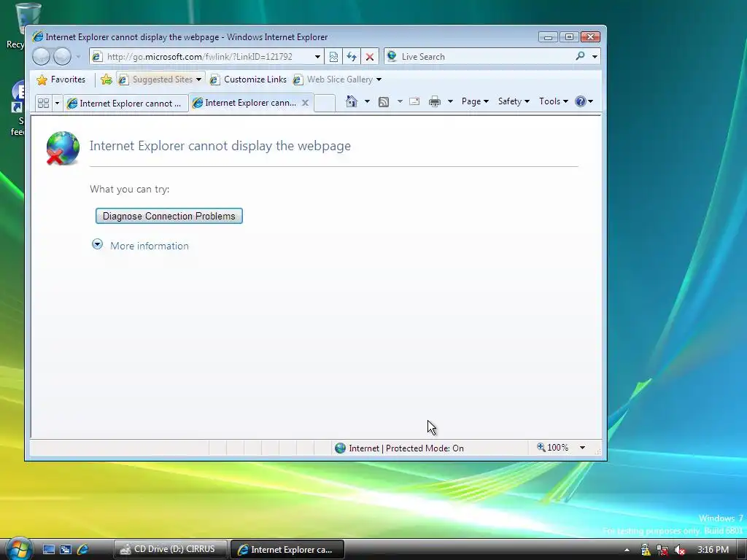Viewport: 747px width, 560px height.
Task: Expand the address bar autocomplete dropdown
Action: pos(318,57)
